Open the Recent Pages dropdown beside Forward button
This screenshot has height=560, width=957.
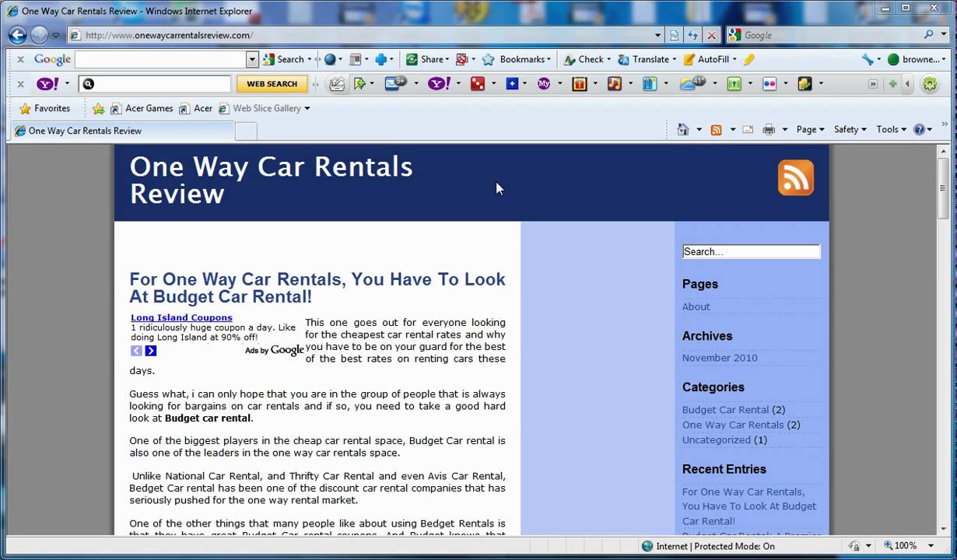click(56, 35)
